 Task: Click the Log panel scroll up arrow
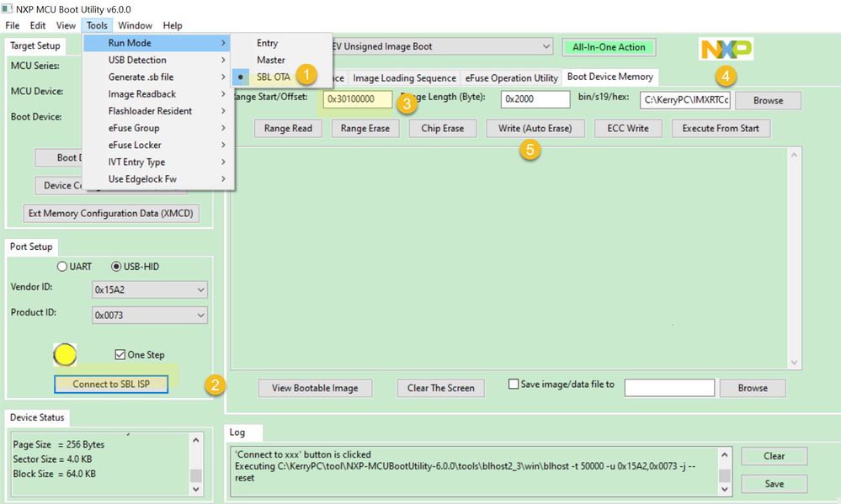coord(725,454)
